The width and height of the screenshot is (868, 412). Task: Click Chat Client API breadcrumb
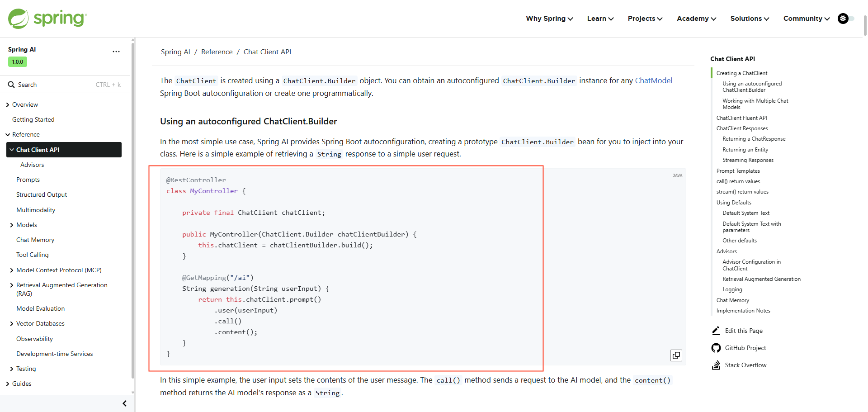click(267, 52)
